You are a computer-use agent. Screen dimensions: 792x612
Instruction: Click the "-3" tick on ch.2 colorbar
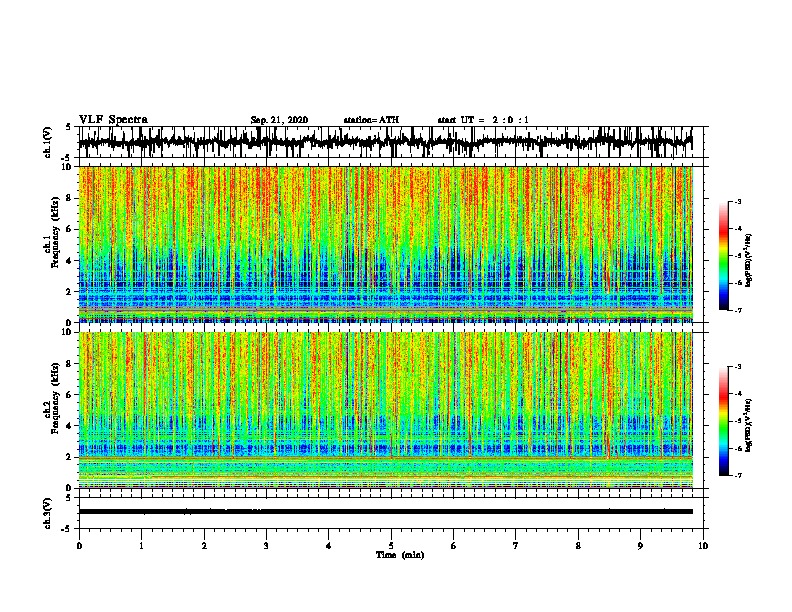pos(738,367)
